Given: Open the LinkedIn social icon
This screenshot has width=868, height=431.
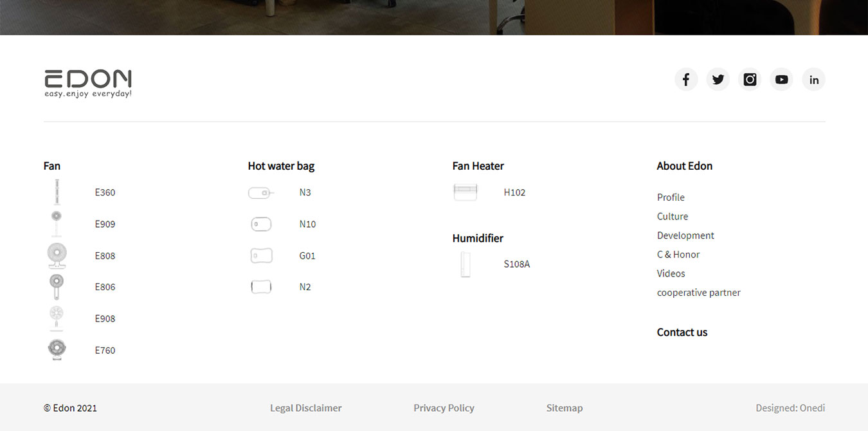Looking at the screenshot, I should click(813, 80).
